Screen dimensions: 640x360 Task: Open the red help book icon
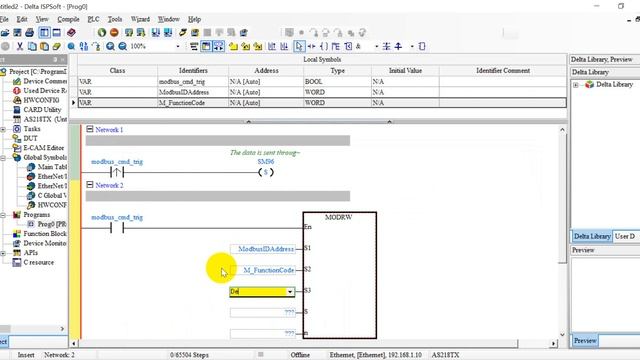pos(71,33)
